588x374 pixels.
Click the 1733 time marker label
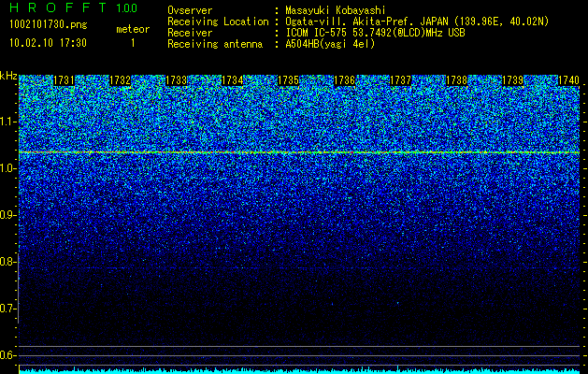click(177, 80)
